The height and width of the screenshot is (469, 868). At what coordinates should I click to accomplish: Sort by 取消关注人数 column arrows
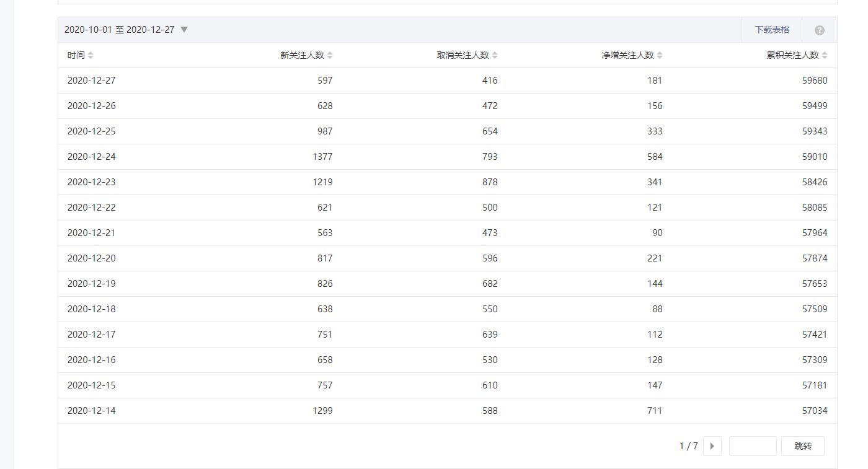point(495,55)
